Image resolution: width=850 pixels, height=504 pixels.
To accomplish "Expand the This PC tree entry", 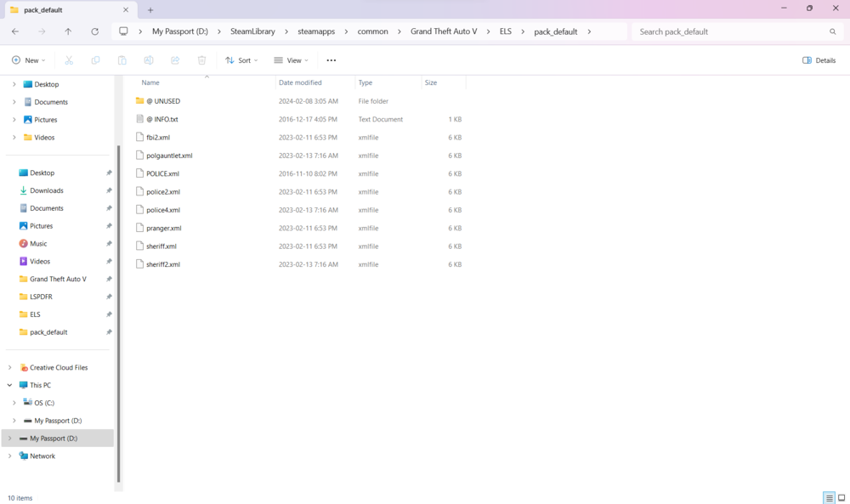I will (x=9, y=384).
